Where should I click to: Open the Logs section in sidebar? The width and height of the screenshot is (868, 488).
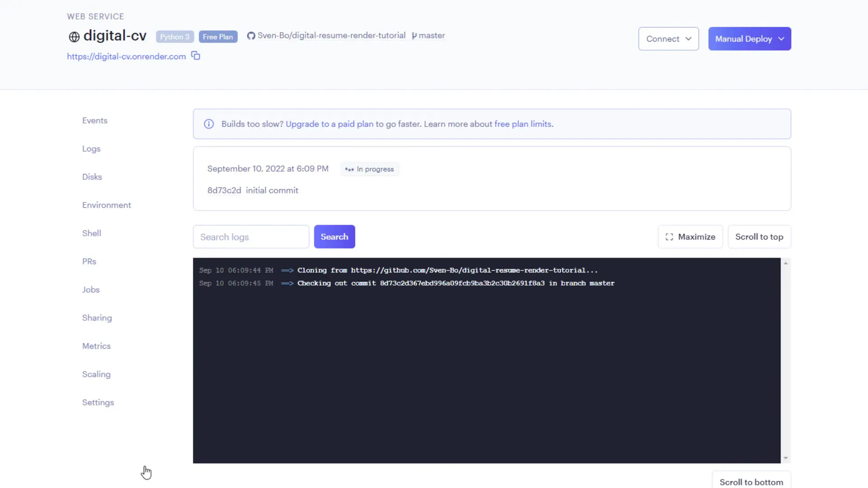(x=91, y=149)
